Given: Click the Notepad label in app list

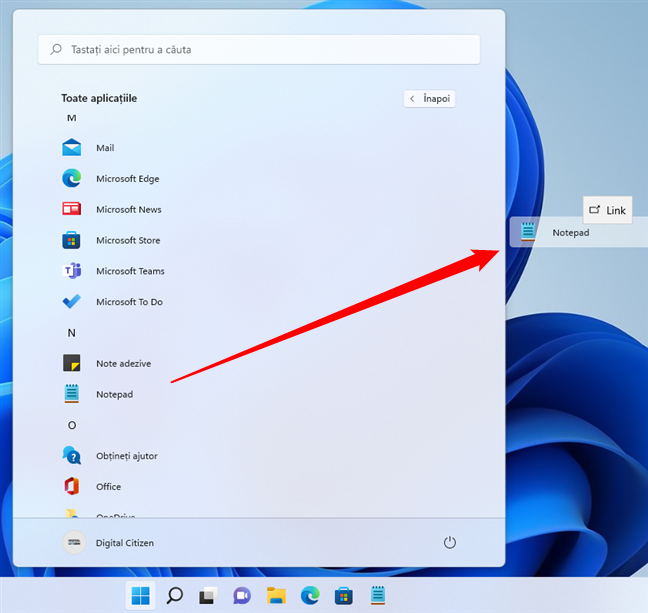Looking at the screenshot, I should pos(114,394).
